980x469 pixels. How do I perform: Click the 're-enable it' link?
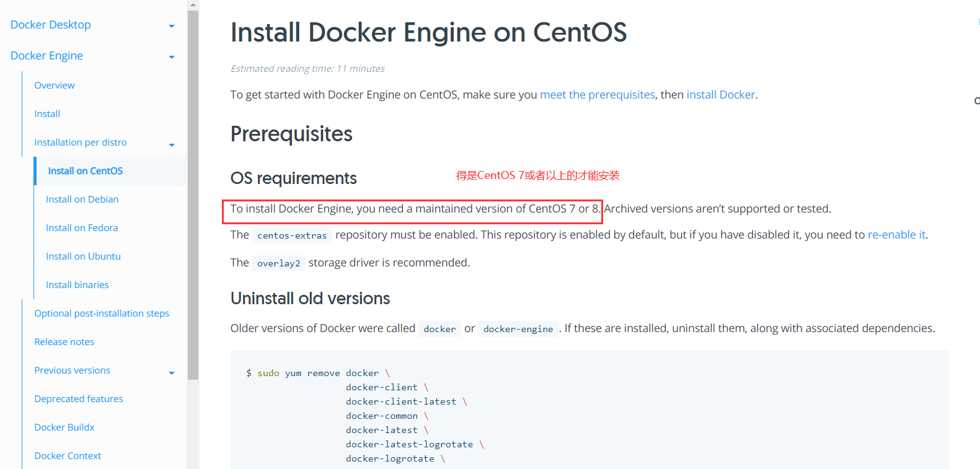pos(896,235)
